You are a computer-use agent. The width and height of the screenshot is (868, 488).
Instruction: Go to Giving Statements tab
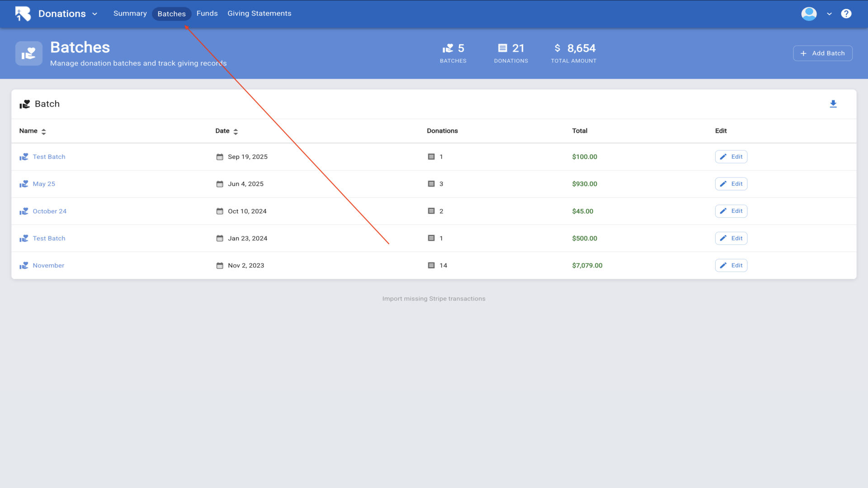259,14
